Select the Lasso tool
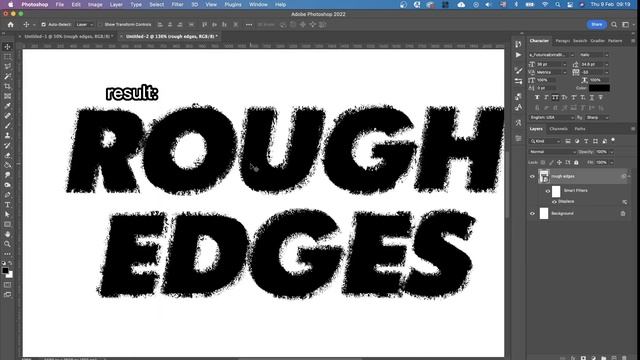This screenshot has height=360, width=640. 7,67
